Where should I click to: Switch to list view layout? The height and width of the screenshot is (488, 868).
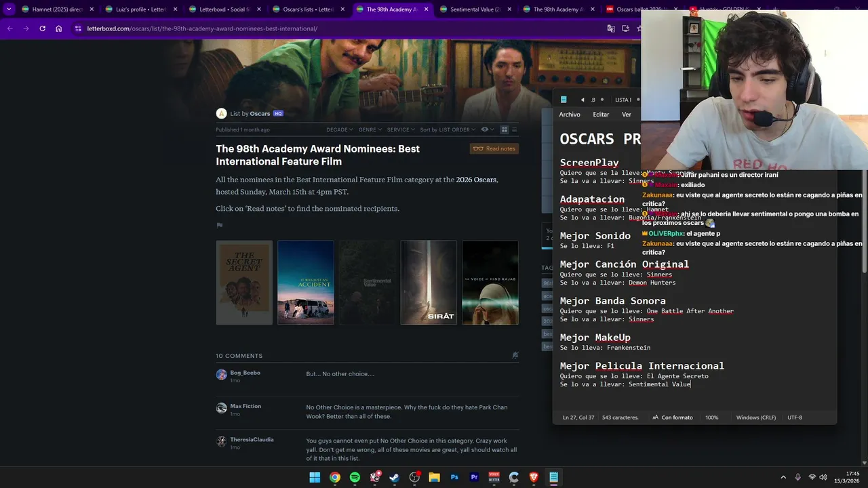[x=514, y=129]
